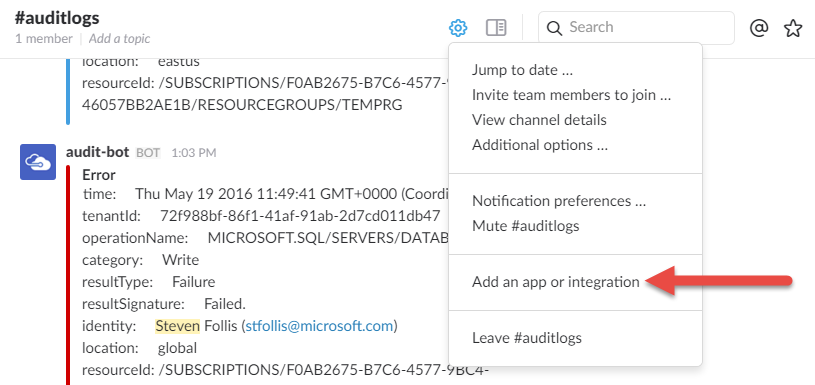The height and width of the screenshot is (385, 815).
Task: Click the audit-bot sender name
Action: [98, 152]
